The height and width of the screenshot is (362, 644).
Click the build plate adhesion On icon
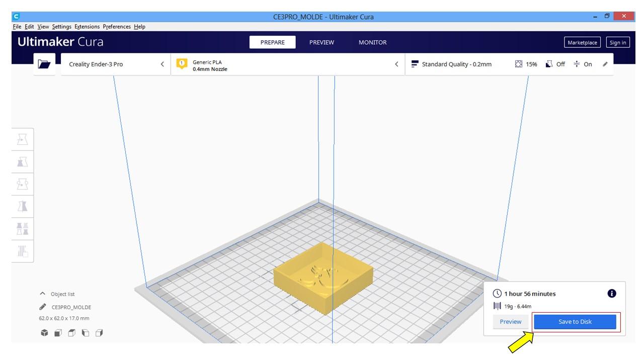pyautogui.click(x=577, y=64)
